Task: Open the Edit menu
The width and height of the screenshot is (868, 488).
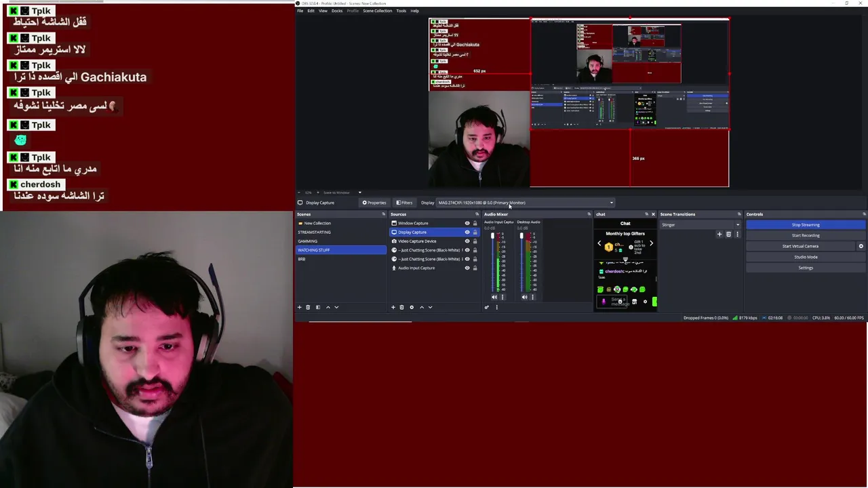Action: point(311,11)
